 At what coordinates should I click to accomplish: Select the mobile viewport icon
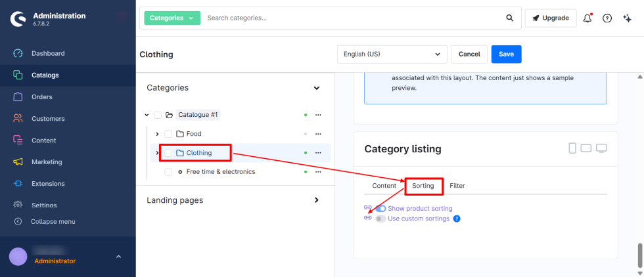click(572, 148)
